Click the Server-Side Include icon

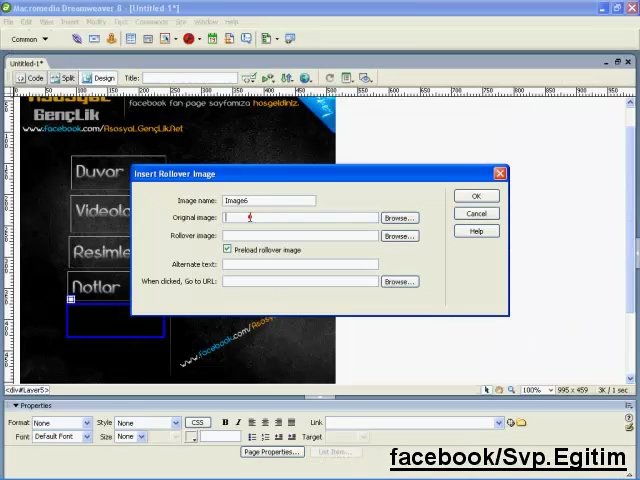click(x=229, y=39)
